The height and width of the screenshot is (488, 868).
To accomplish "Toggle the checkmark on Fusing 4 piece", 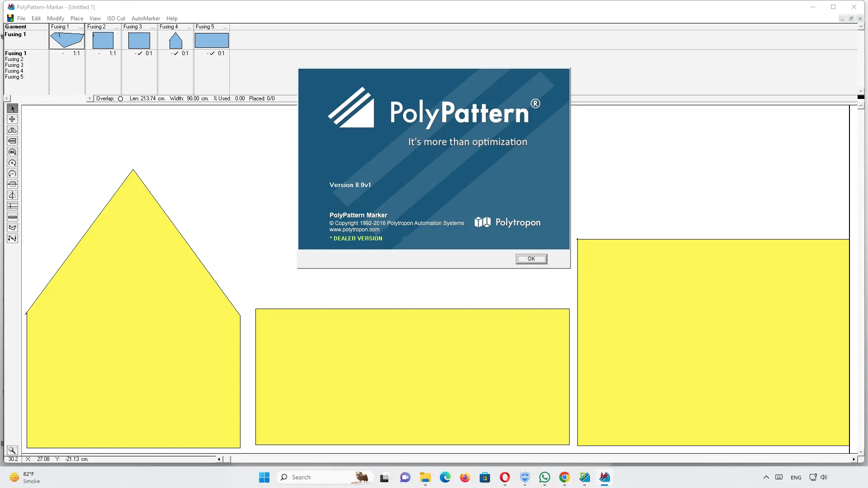I will tap(176, 53).
